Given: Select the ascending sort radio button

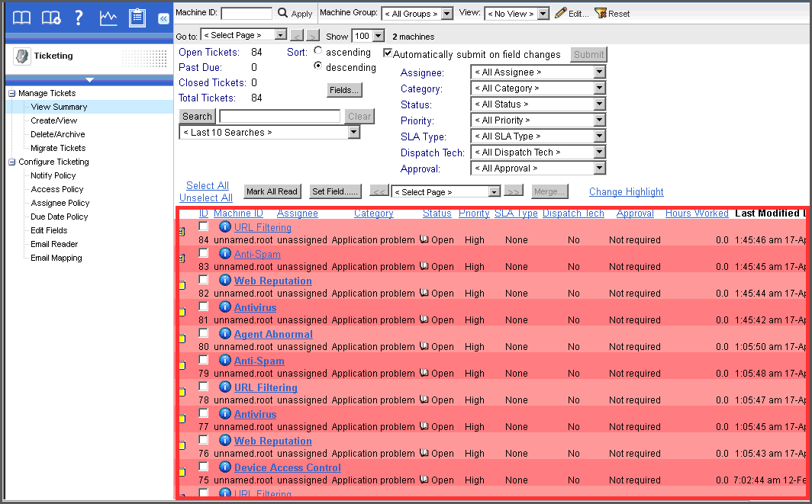Looking at the screenshot, I should click(x=318, y=51).
